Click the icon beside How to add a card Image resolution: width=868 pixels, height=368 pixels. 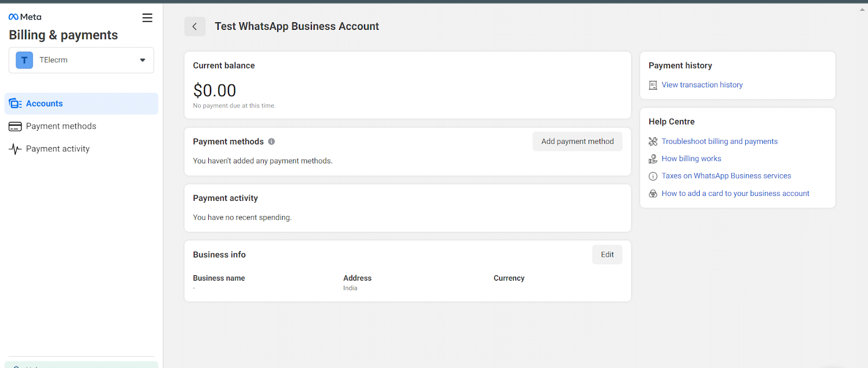(x=653, y=194)
